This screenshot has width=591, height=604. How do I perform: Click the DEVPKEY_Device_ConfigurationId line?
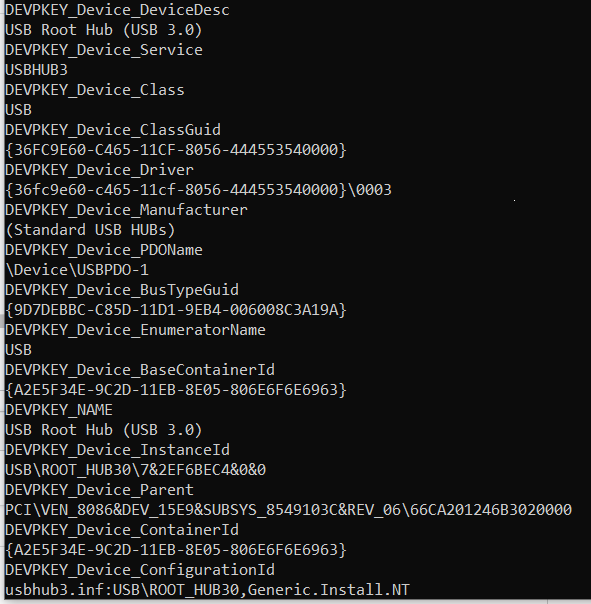coord(140,570)
